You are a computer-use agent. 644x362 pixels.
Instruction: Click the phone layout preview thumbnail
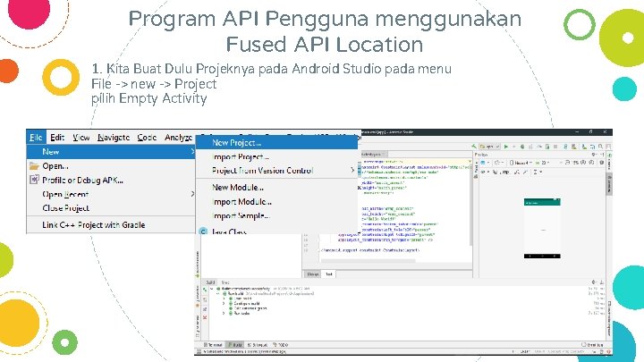click(542, 228)
